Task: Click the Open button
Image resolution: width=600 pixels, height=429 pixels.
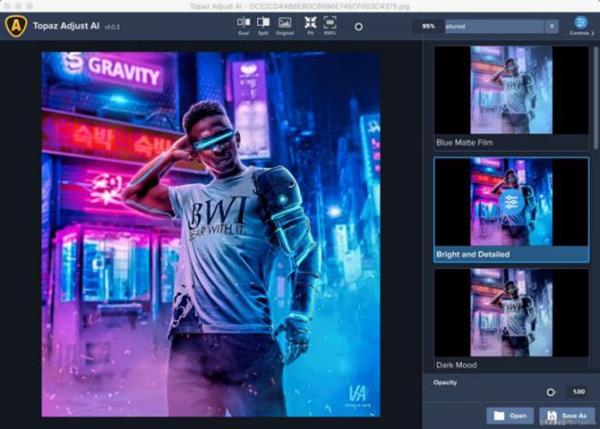Action: (x=511, y=415)
